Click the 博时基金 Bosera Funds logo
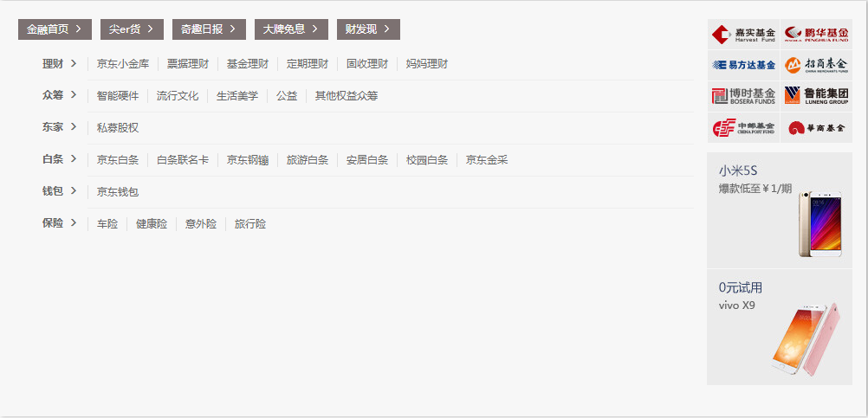The width and height of the screenshot is (868, 418). pos(743,96)
